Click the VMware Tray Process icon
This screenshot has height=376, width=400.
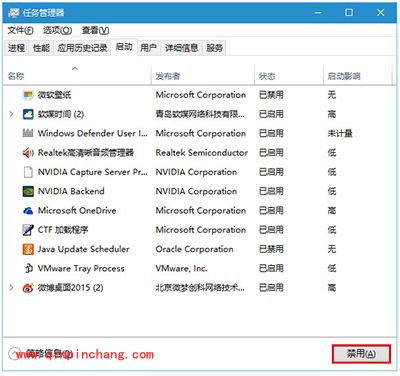28,268
